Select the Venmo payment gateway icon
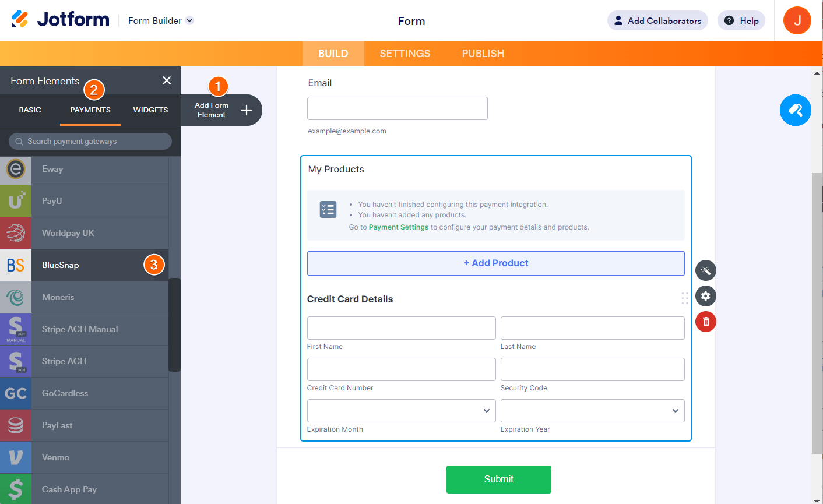Screen dimensions: 823x504 16,457
